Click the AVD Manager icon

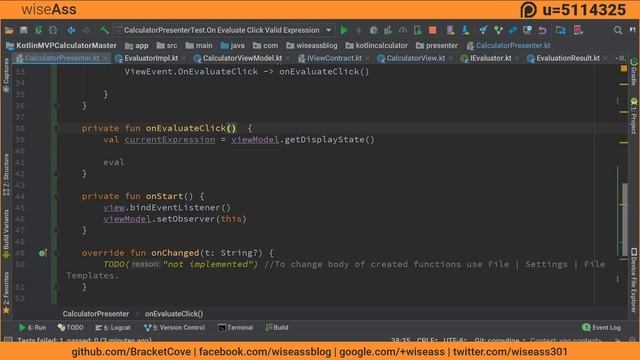(450, 30)
